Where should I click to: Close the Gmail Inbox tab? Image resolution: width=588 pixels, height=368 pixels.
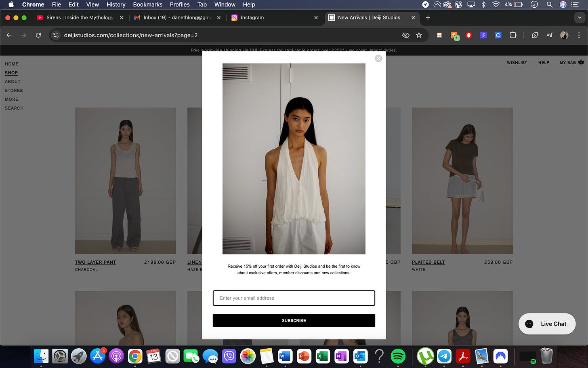219,18
